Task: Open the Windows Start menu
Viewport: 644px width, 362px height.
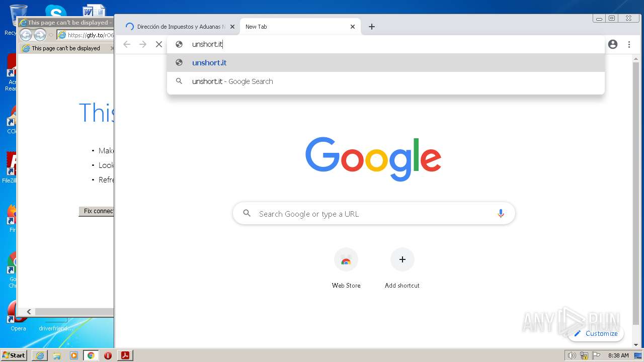Action: pyautogui.click(x=14, y=355)
